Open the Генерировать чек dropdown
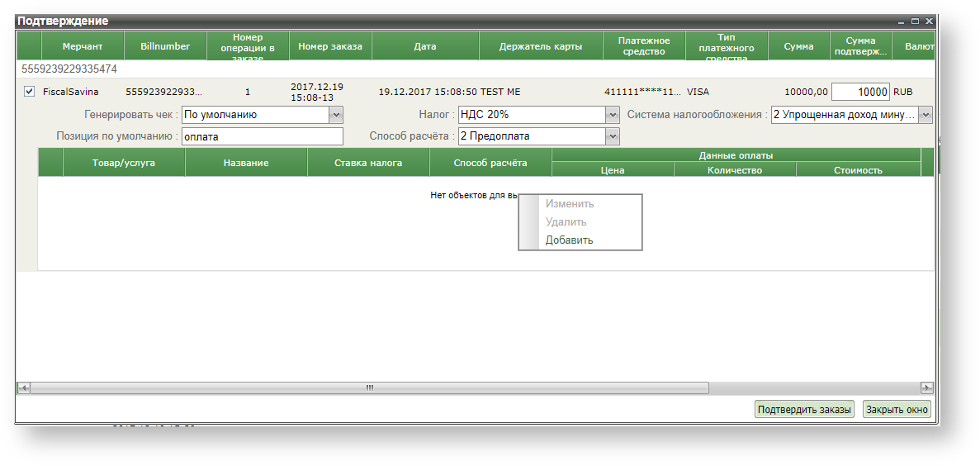Image resolution: width=980 pixels, height=466 pixels. pos(336,115)
